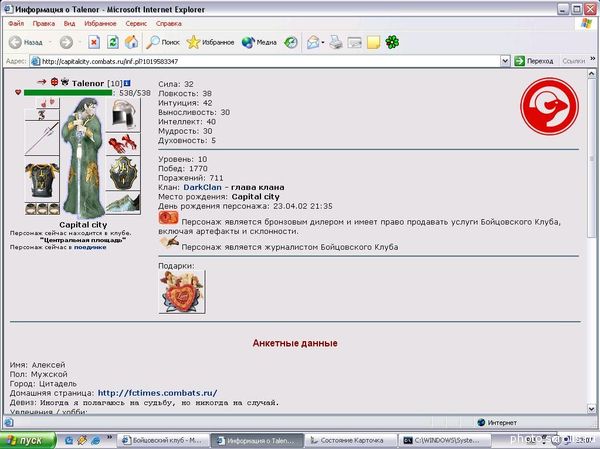Open the Сервис menu
Viewport: 600px width, 449px height.
pos(136,23)
